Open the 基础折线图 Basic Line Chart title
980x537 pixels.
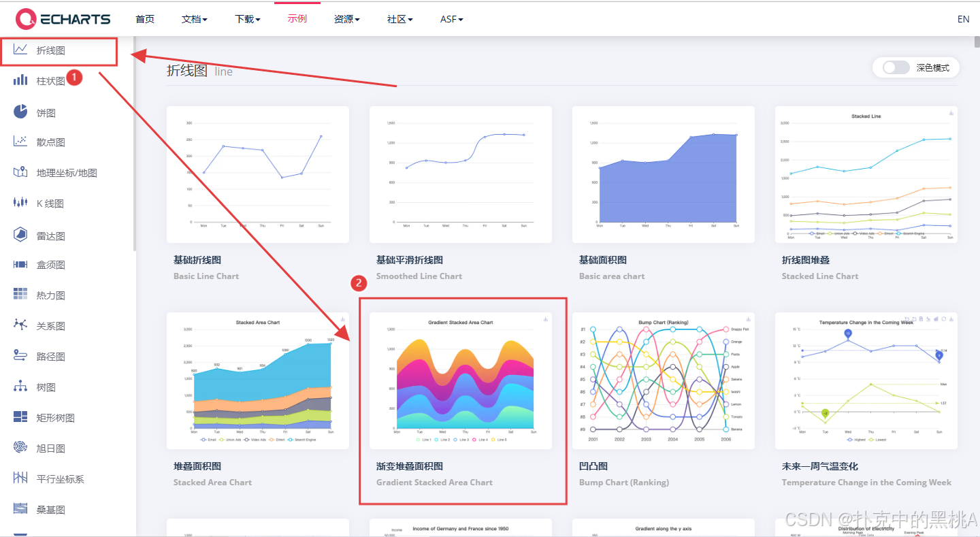tap(197, 260)
